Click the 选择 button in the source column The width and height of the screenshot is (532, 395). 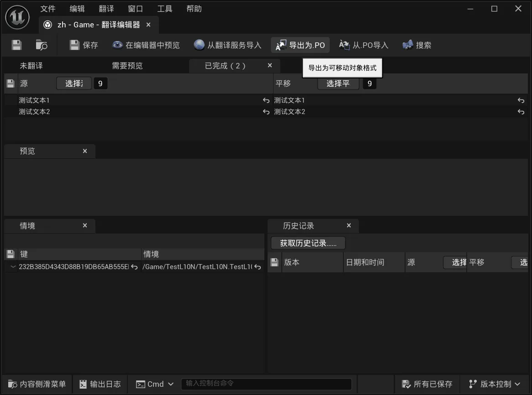tap(74, 83)
